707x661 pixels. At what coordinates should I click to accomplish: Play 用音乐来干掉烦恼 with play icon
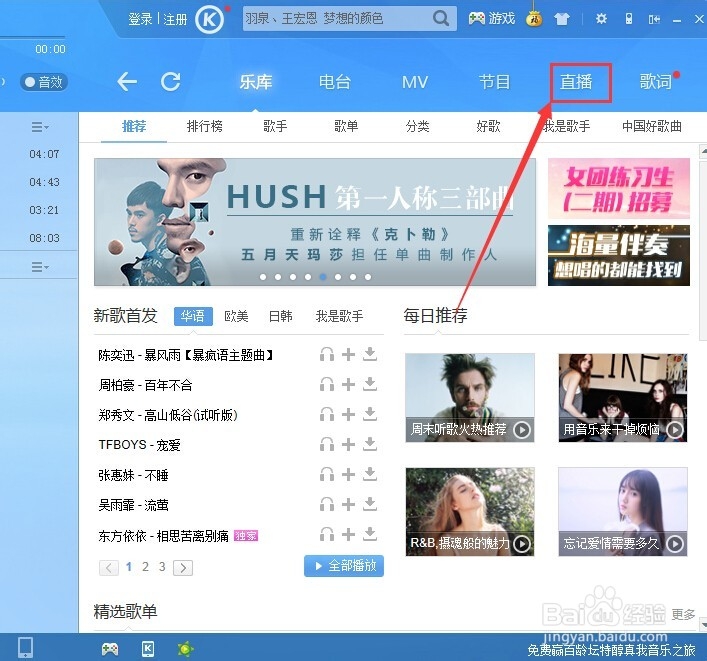675,430
